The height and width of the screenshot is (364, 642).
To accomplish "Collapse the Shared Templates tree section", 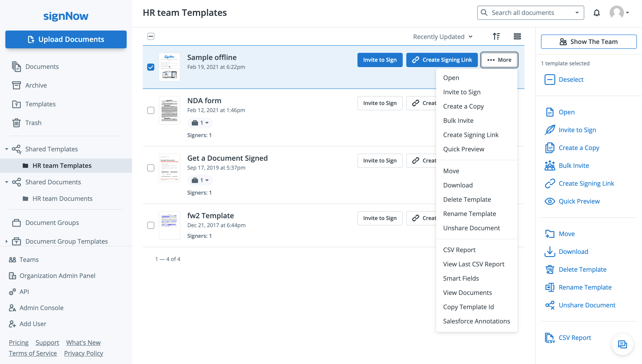I will (x=7, y=149).
